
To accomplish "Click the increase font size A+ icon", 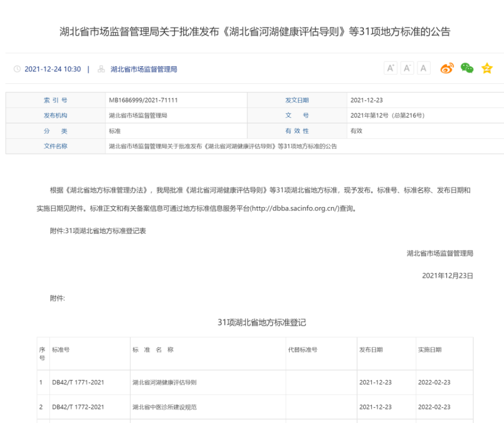I will point(390,68).
